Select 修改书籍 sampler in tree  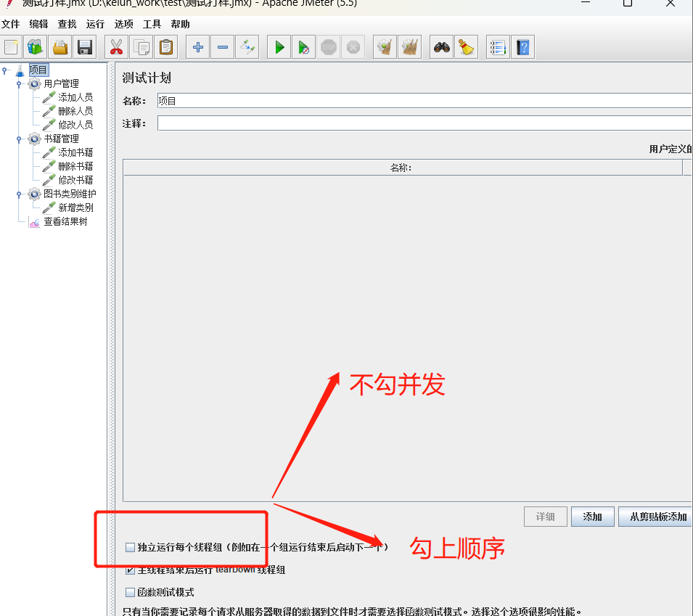[x=75, y=180]
